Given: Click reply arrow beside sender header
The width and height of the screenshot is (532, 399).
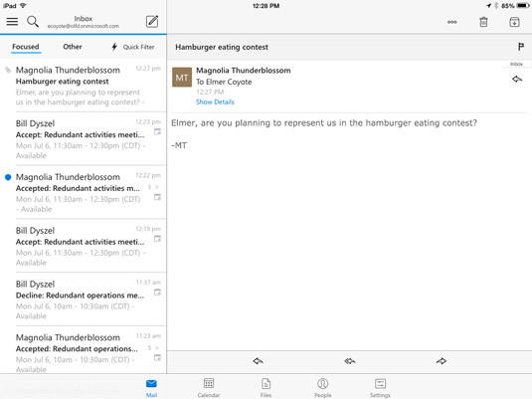Looking at the screenshot, I should pyautogui.click(x=517, y=80).
